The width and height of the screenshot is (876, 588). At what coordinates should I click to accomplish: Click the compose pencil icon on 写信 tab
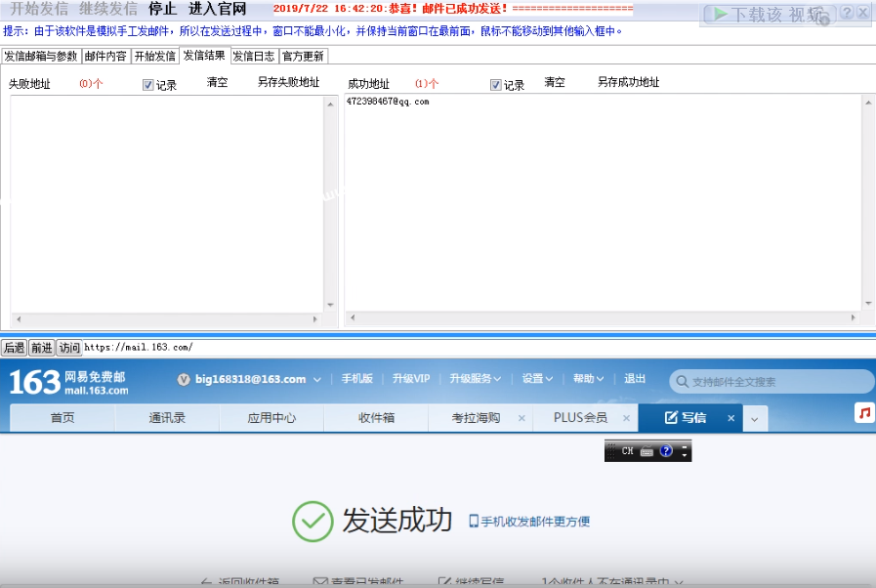tap(671, 417)
